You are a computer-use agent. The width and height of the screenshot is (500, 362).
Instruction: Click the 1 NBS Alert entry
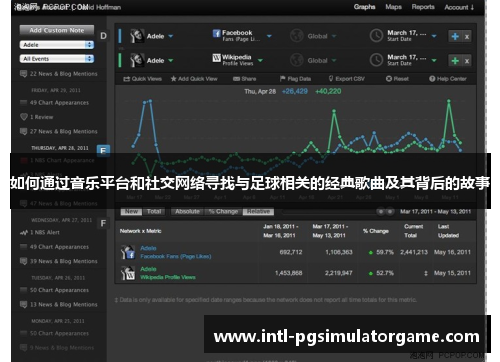click(40, 232)
